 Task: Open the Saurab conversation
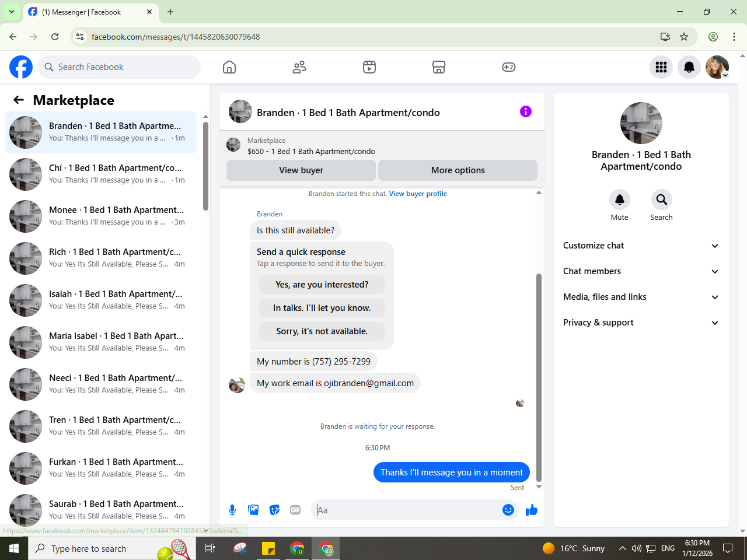click(x=100, y=510)
